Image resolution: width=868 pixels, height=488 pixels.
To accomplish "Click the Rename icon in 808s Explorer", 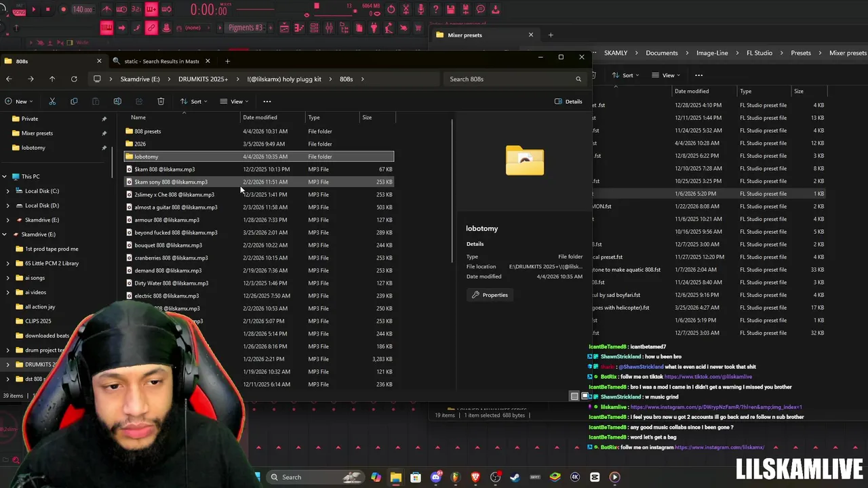I will (117, 102).
